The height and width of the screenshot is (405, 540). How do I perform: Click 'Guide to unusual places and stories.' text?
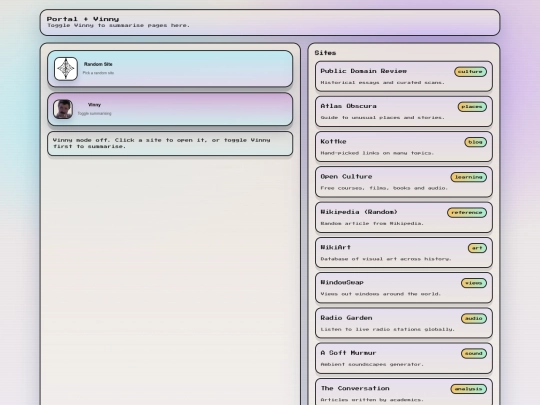coord(383,118)
